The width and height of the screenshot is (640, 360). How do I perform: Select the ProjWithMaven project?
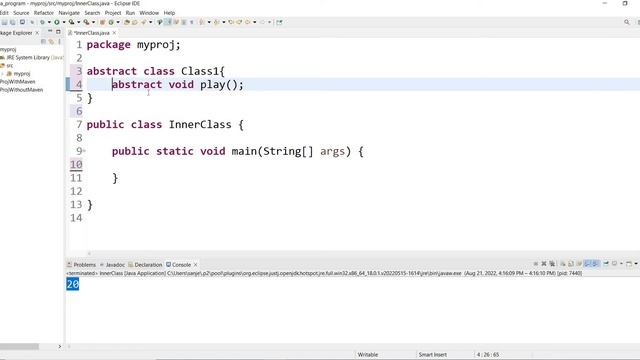pos(18,82)
